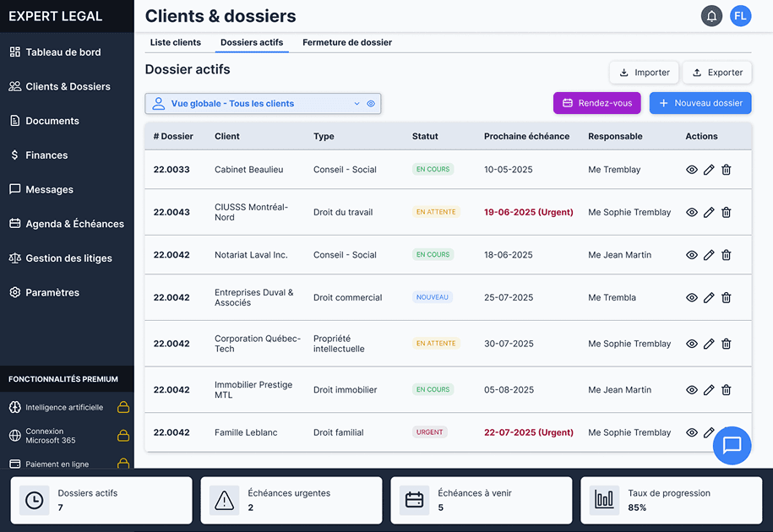View the Cabinet Beaulieu dossier eye icon

[x=691, y=170]
